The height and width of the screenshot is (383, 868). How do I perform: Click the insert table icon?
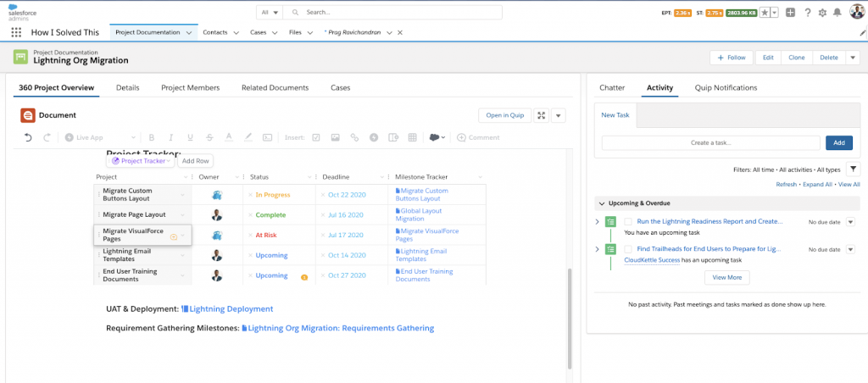click(413, 137)
